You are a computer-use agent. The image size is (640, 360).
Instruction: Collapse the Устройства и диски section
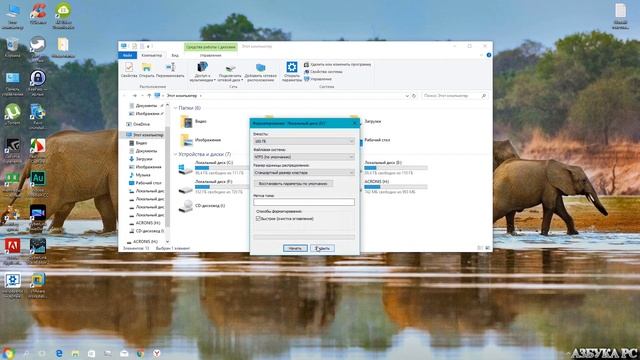point(176,154)
